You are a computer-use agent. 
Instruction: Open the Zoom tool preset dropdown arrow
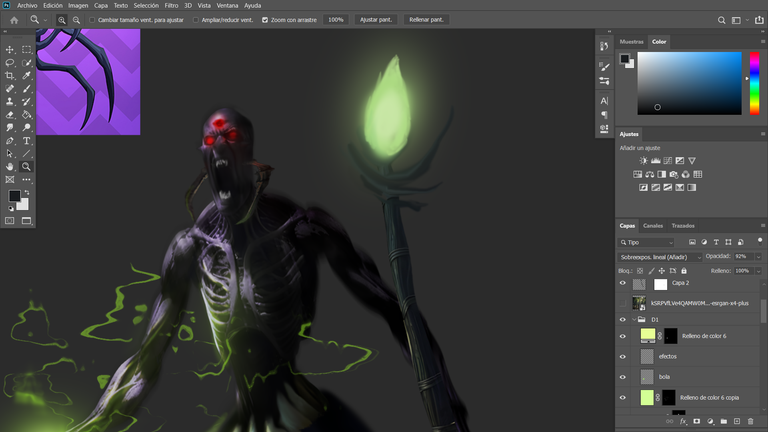click(x=45, y=21)
